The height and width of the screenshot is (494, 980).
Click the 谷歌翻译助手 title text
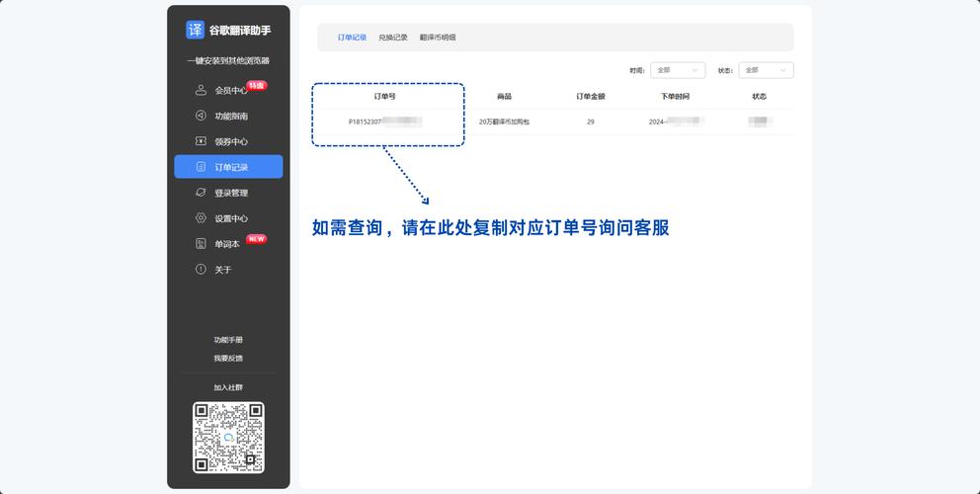[x=240, y=30]
